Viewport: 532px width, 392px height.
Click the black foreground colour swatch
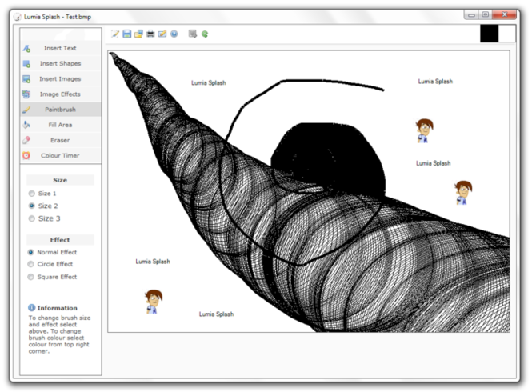point(489,34)
